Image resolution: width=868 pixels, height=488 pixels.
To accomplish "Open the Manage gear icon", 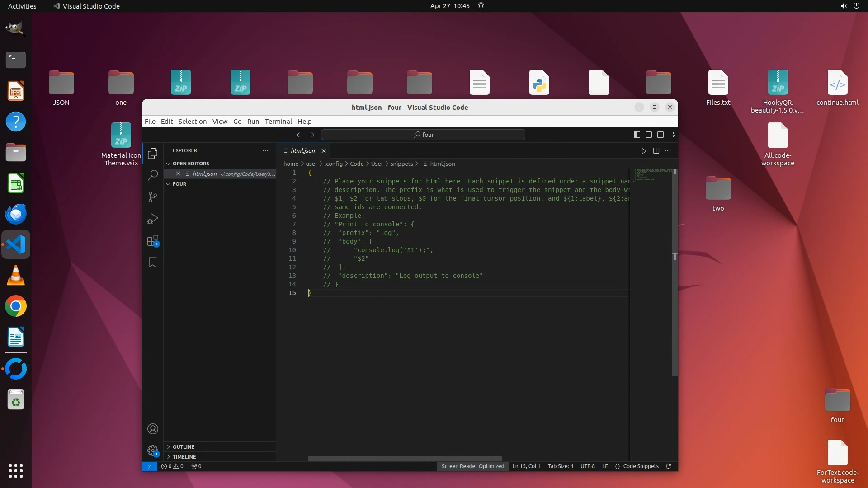I will [153, 450].
